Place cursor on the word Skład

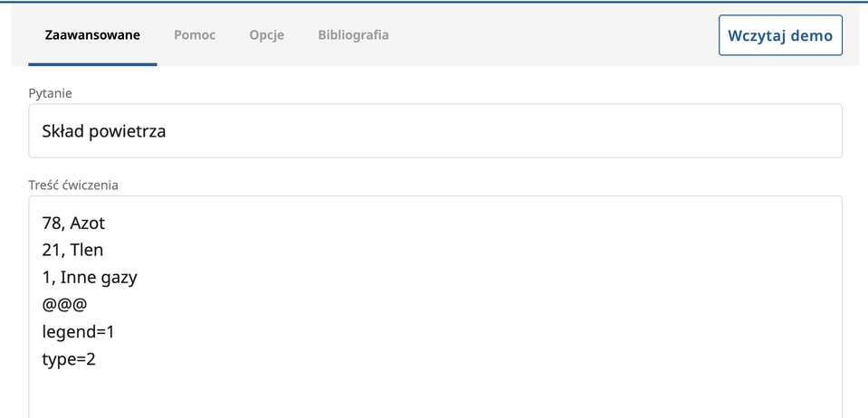coord(64,132)
